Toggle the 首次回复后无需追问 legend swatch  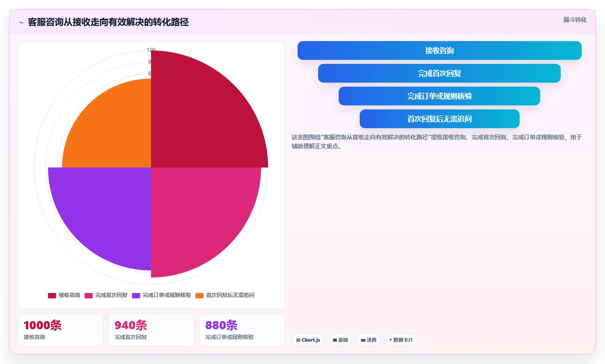[199, 295]
